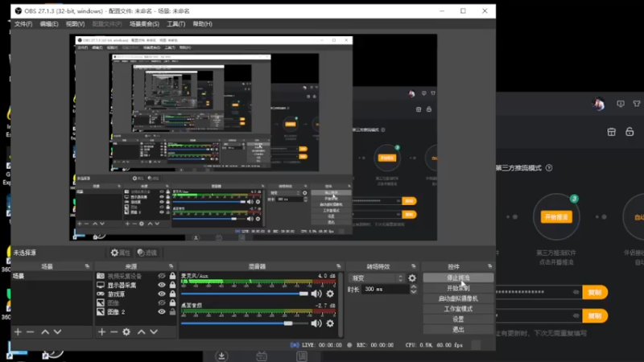Viewport: 644px width, 362px height.
Task: Open 场景集合(S) menu
Action: (x=144, y=24)
